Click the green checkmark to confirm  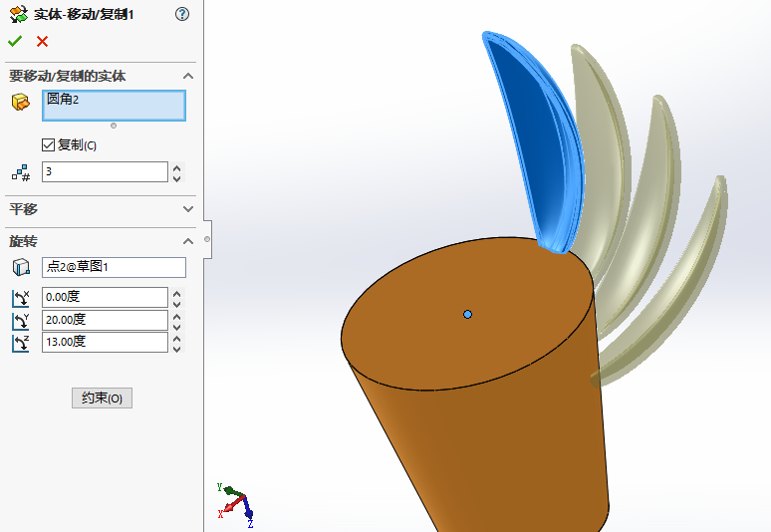pos(15,41)
